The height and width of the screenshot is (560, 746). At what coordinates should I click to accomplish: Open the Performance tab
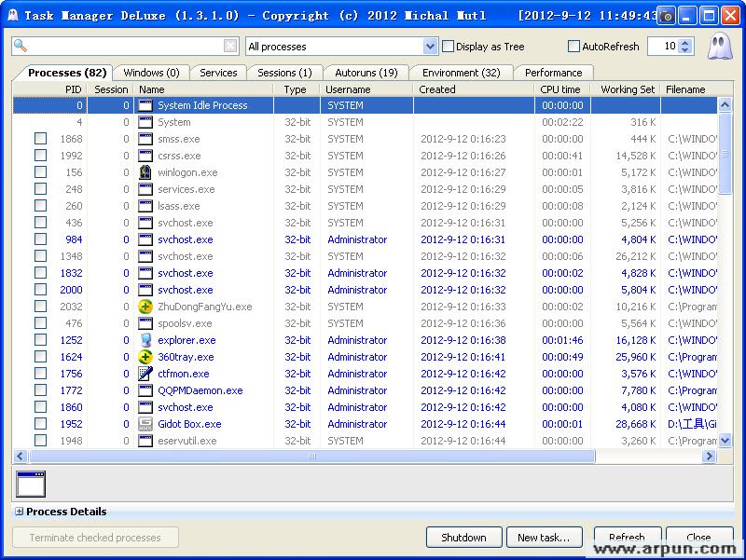coord(553,72)
